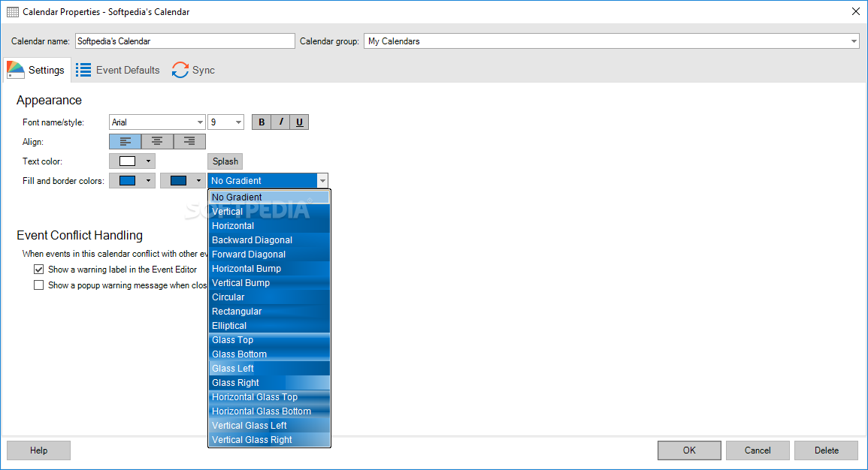Image resolution: width=868 pixels, height=470 pixels.
Task: Enable popup warning message checkbox
Action: [39, 285]
